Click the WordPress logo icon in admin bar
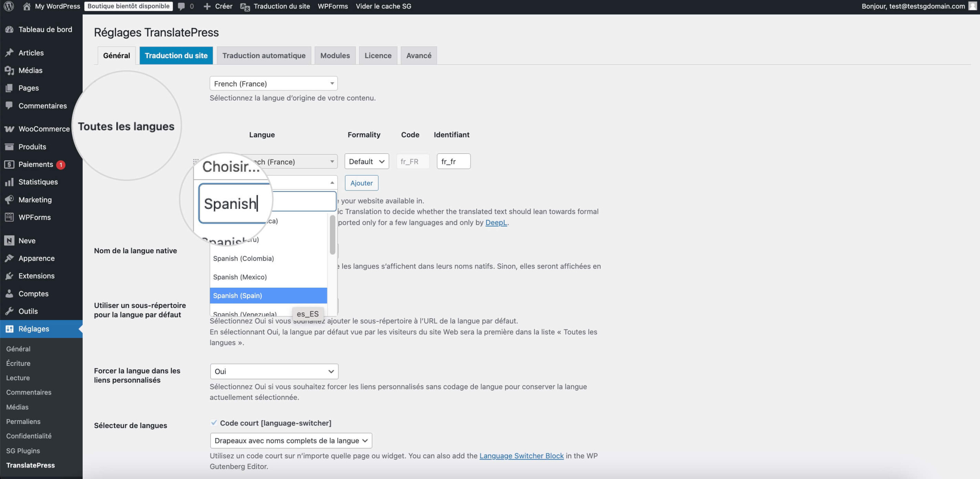Viewport: 980px width, 479px height. pos(8,6)
